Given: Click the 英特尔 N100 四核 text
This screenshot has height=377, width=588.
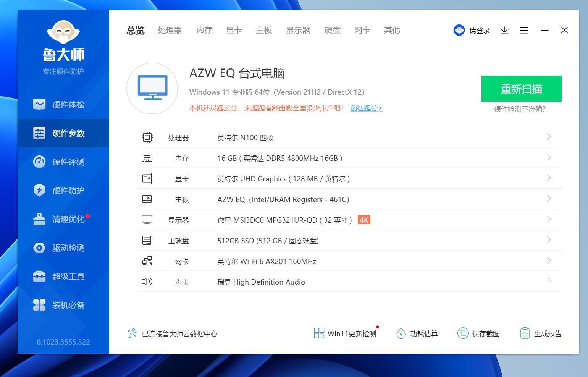Looking at the screenshot, I should (246, 138).
